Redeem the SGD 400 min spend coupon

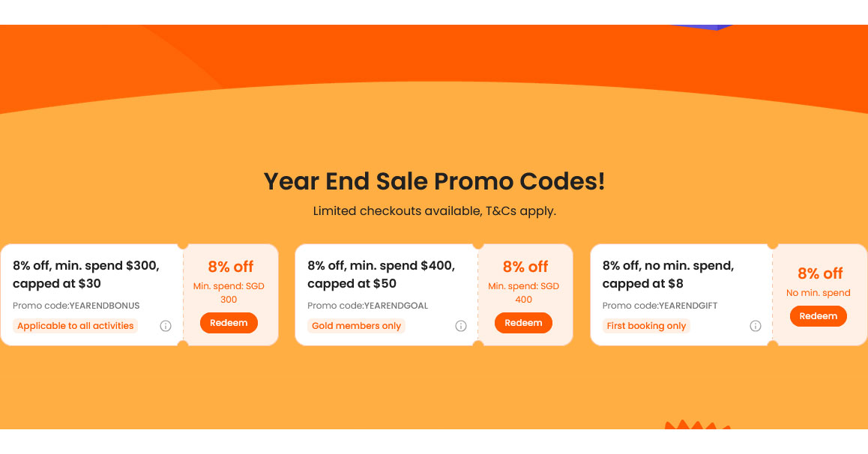tap(523, 323)
